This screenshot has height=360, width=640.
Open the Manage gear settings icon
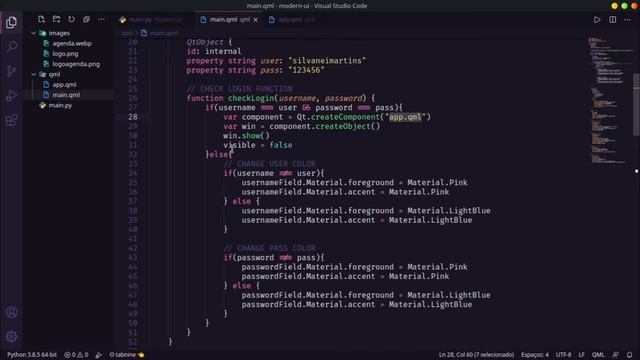click(x=11, y=336)
